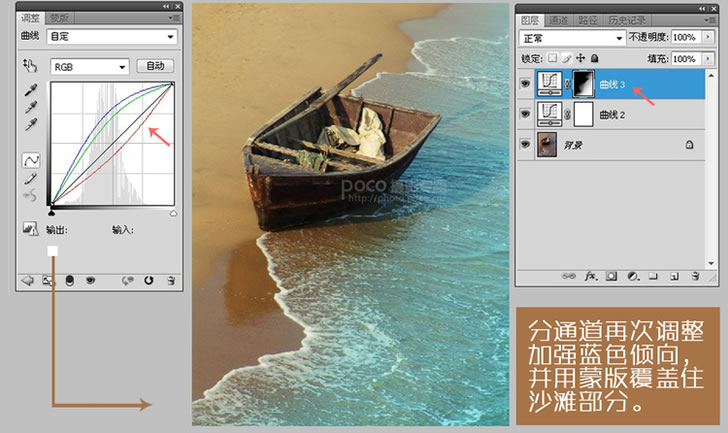The image size is (728, 433).
Task: Add a layer mask icon
Action: [611, 276]
